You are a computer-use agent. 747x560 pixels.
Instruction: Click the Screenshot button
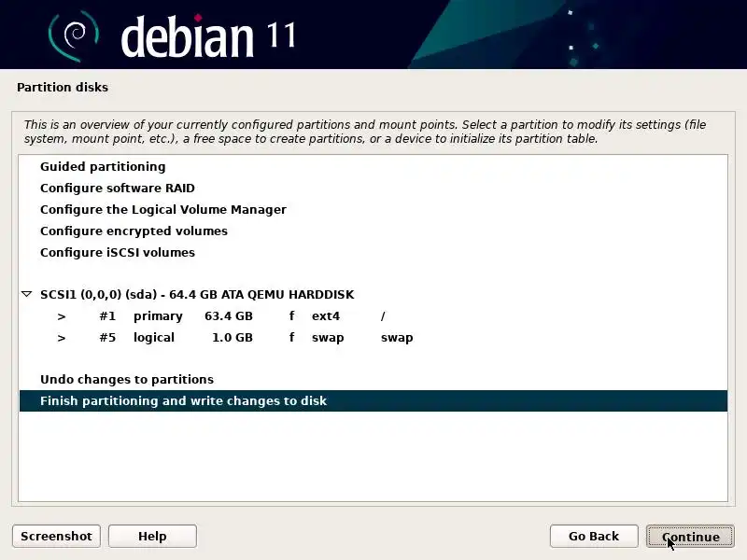[x=56, y=536]
